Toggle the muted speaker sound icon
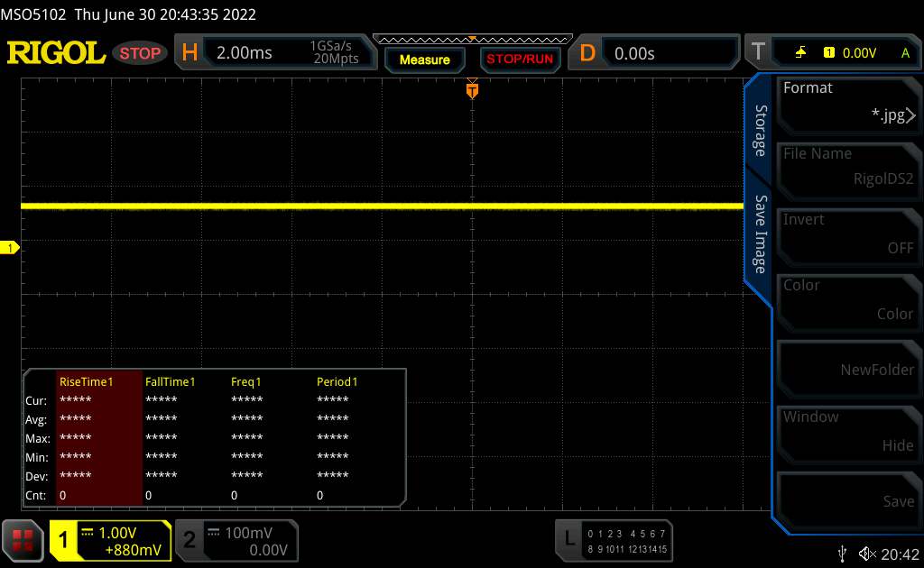The width and height of the screenshot is (924, 568). pos(867,553)
